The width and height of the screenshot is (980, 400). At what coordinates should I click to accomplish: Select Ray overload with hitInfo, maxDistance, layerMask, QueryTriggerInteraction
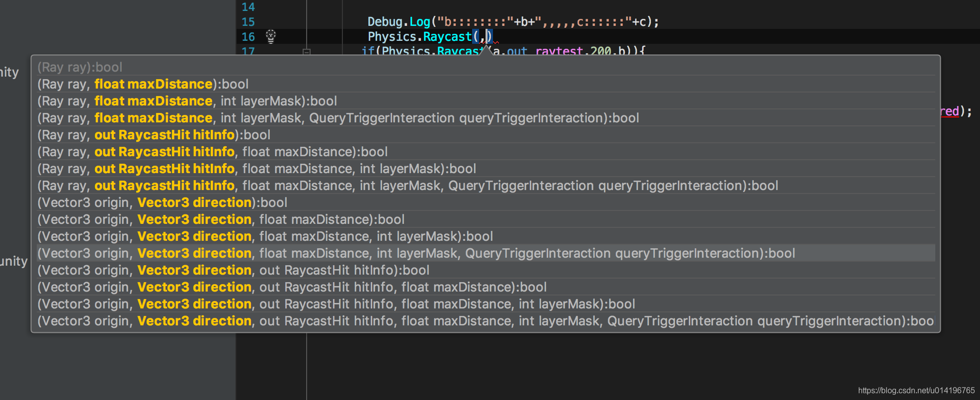point(486,186)
